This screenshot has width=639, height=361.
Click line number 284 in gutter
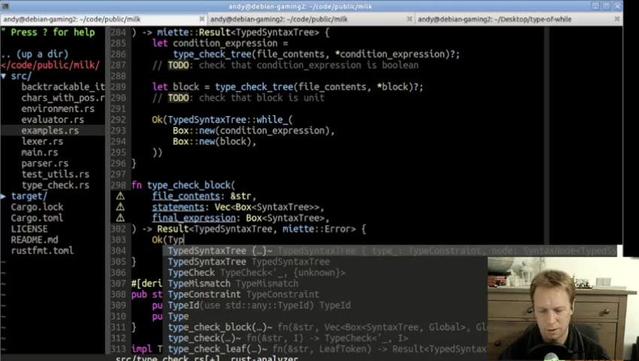(119, 33)
